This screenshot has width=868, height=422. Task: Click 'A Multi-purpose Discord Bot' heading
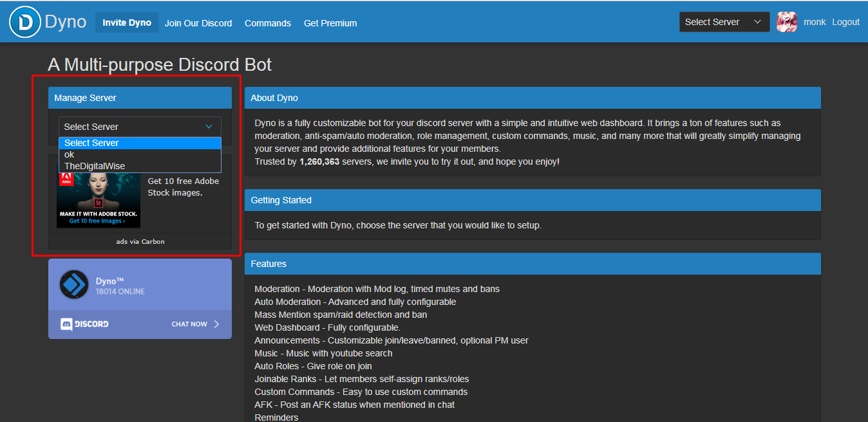tap(160, 64)
